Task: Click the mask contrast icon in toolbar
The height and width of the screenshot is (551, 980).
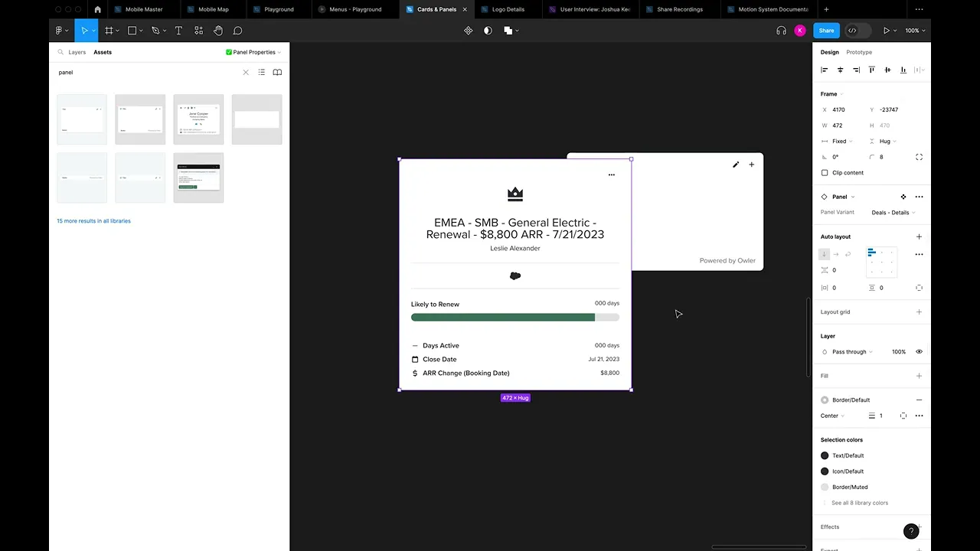Action: (x=488, y=31)
